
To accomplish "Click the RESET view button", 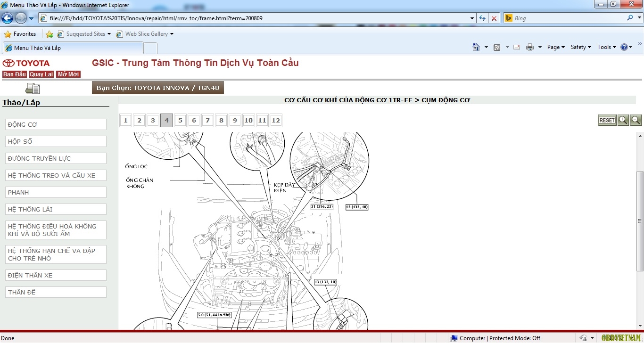I will [607, 120].
